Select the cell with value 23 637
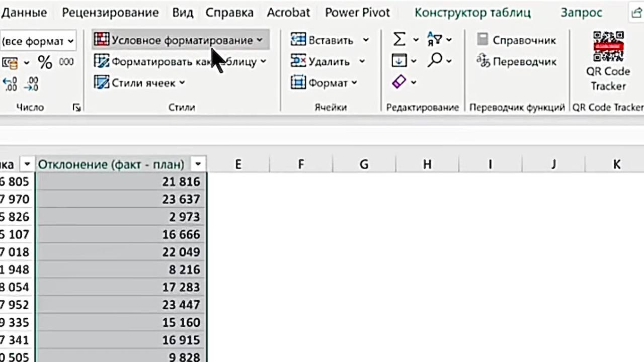Viewport: 644px width, 362px height. 121,199
